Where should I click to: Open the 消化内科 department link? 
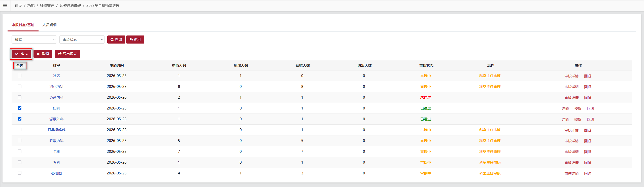pos(56,87)
